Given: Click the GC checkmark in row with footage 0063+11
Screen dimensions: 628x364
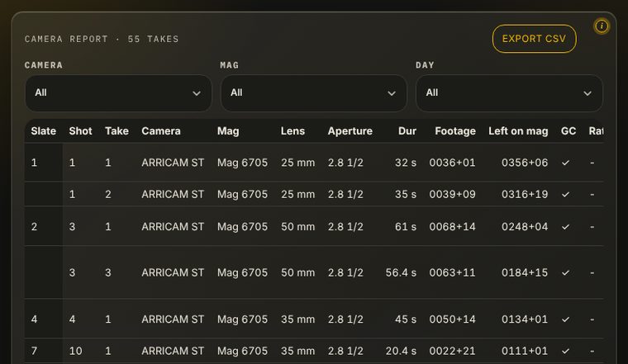Looking at the screenshot, I should pyautogui.click(x=565, y=273).
